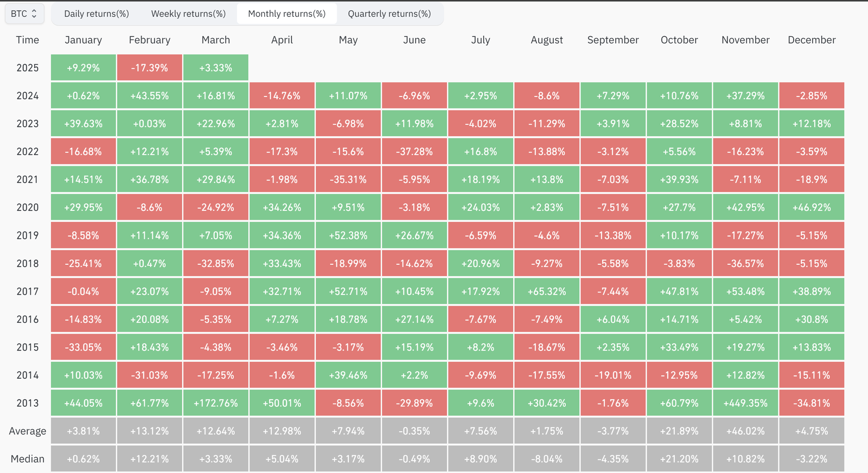Switch to the Daily returns(%) tab
The width and height of the screenshot is (868, 473).
tap(97, 14)
